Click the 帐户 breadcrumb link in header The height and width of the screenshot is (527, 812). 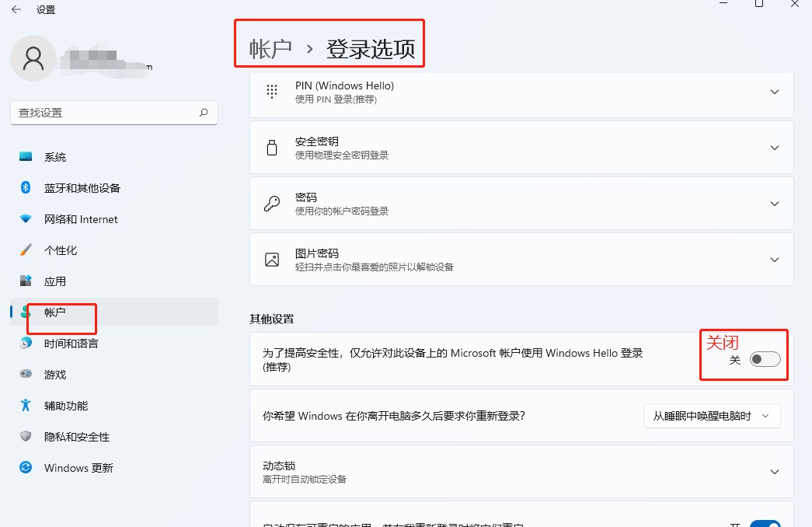coord(270,49)
